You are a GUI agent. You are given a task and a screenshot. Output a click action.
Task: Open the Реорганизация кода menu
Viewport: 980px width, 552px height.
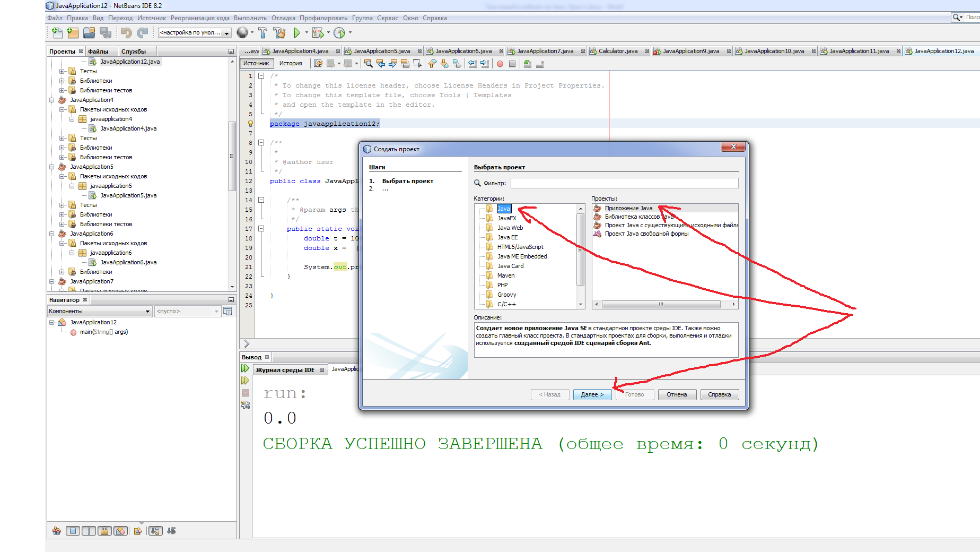click(200, 18)
